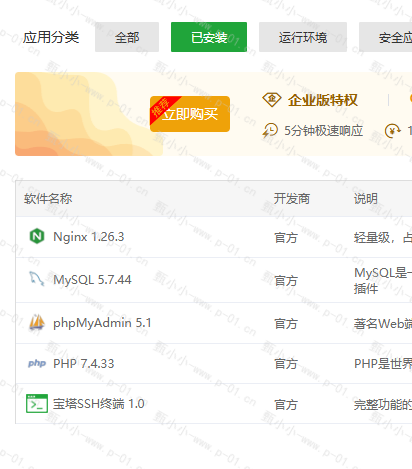Viewport: 412px width, 469px height.
Task: Switch to the 运行环境 category tab
Action: point(303,37)
